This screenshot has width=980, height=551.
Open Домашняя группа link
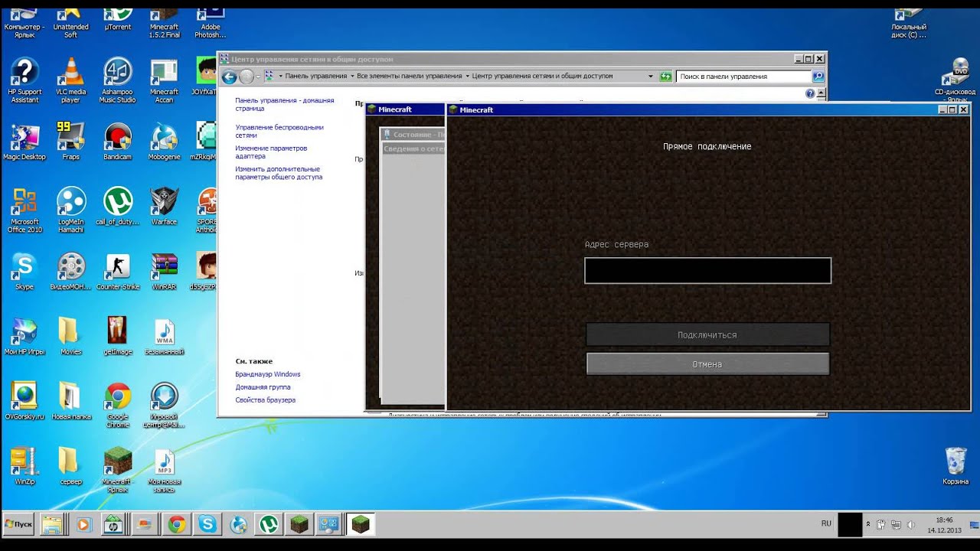pos(263,387)
